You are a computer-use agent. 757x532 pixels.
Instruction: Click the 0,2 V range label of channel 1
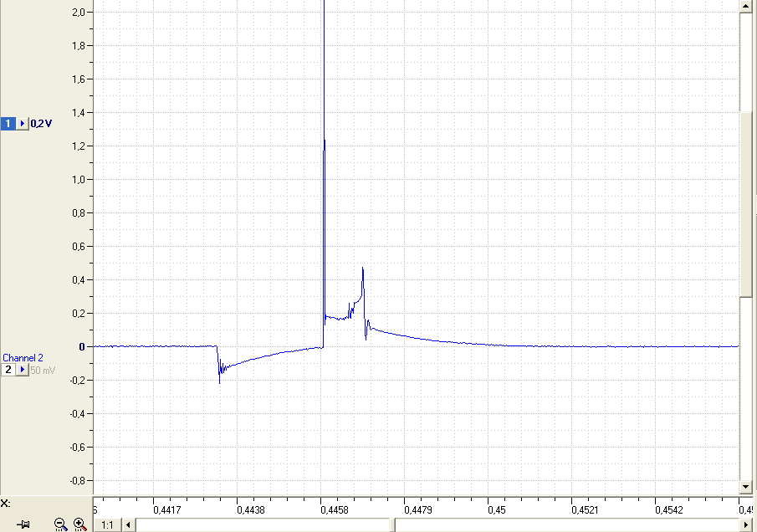pyautogui.click(x=41, y=124)
